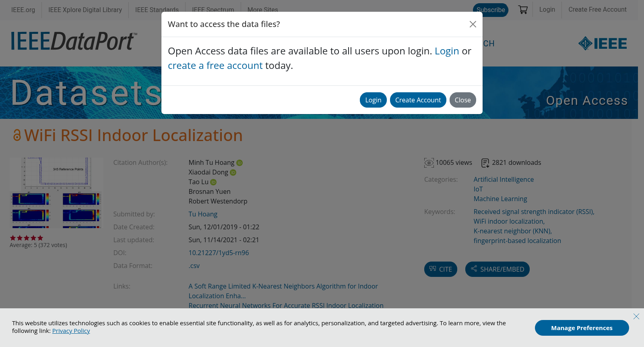Click Create Free Account in top bar
Image resolution: width=644 pixels, height=347 pixels.
[597, 10]
